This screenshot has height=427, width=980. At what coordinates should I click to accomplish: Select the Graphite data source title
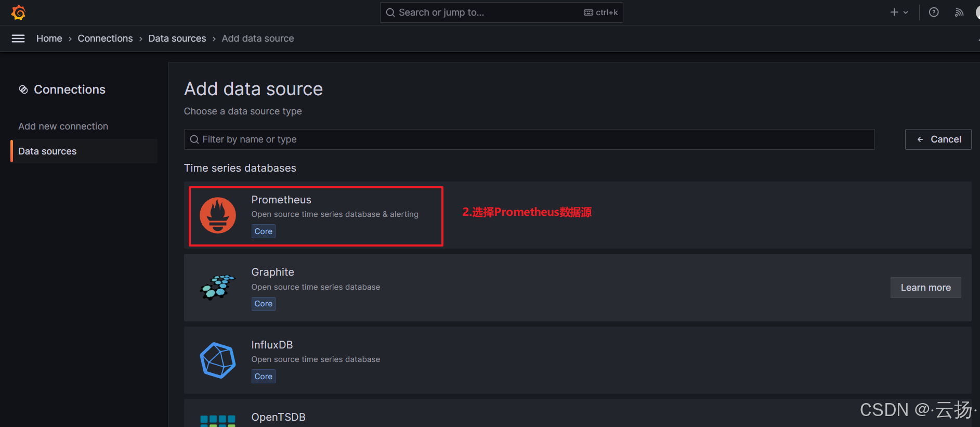point(272,272)
